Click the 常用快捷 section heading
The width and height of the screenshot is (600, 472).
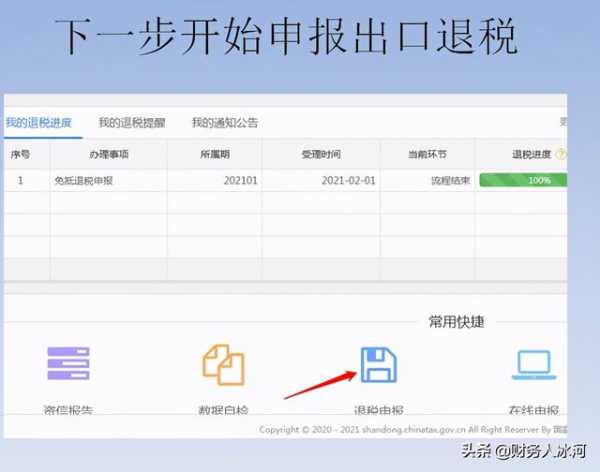point(456,322)
